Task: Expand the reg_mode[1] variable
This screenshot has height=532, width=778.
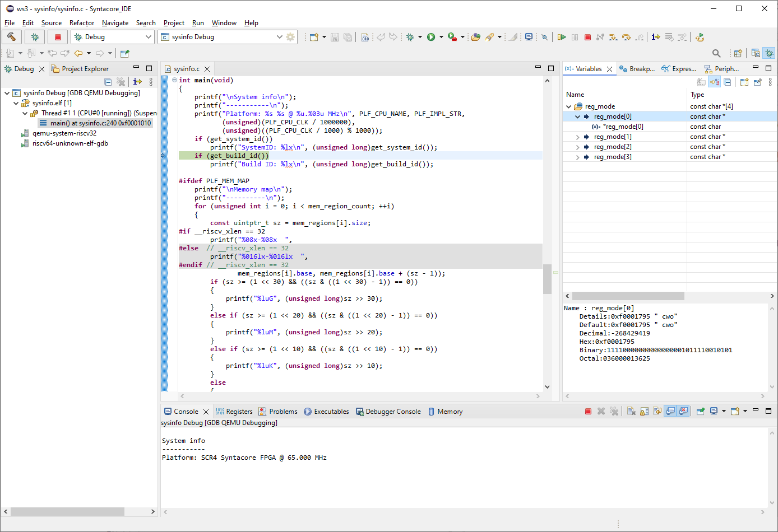Action: pyautogui.click(x=577, y=137)
